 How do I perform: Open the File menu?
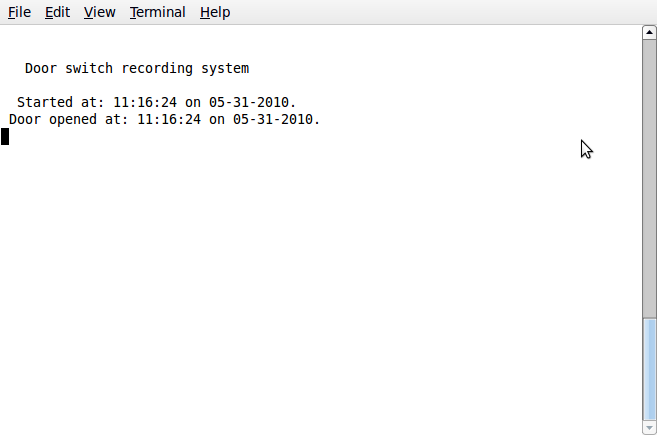click(x=19, y=12)
